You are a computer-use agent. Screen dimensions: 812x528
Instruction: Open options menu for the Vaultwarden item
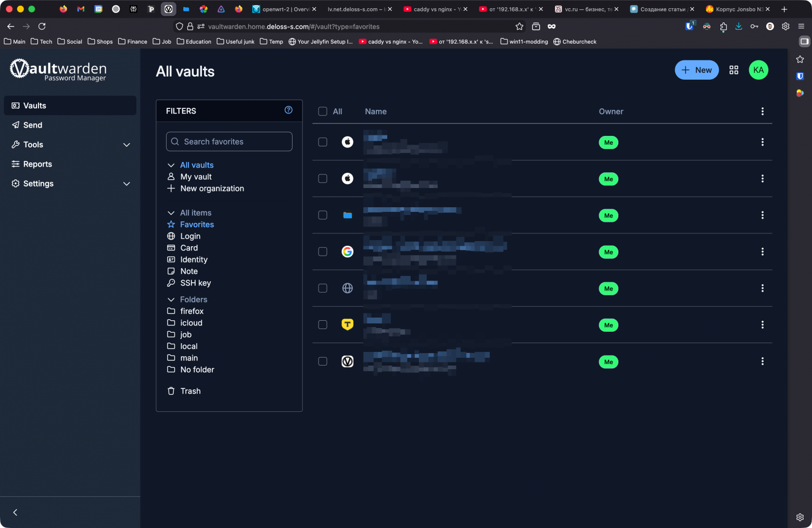pos(763,361)
